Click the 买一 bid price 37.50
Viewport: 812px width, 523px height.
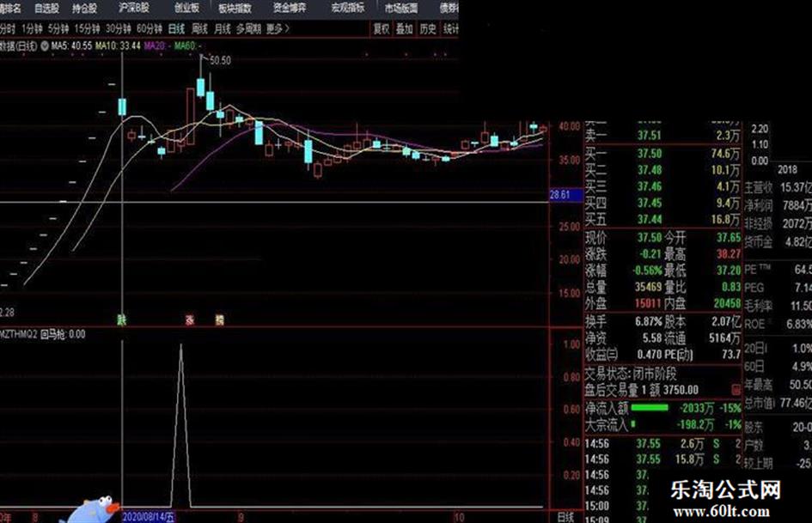click(x=650, y=154)
